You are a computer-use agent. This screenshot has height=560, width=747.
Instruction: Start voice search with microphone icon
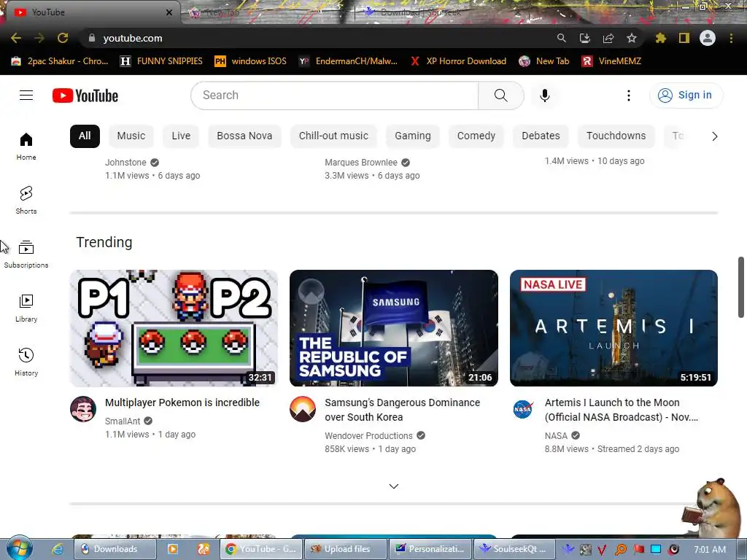pos(544,96)
